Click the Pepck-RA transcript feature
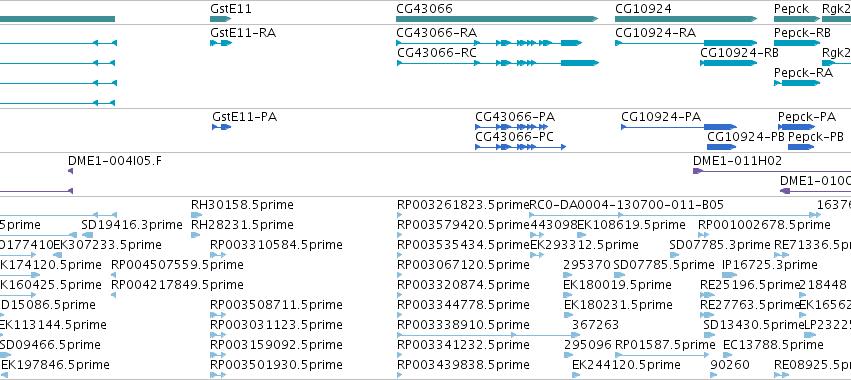 click(797, 83)
